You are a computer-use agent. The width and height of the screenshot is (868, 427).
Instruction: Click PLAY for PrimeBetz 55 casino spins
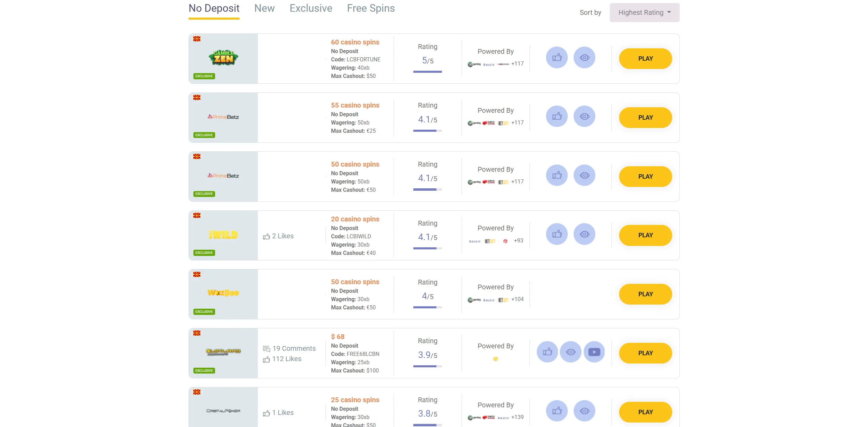tap(646, 118)
